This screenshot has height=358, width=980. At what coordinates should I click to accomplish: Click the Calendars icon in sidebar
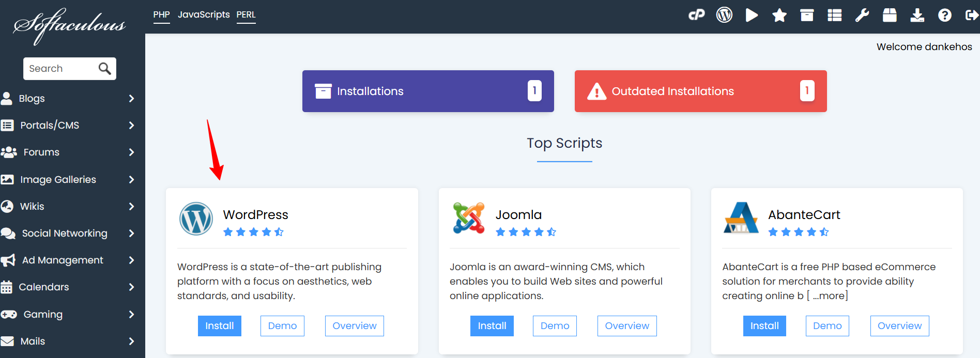click(7, 287)
